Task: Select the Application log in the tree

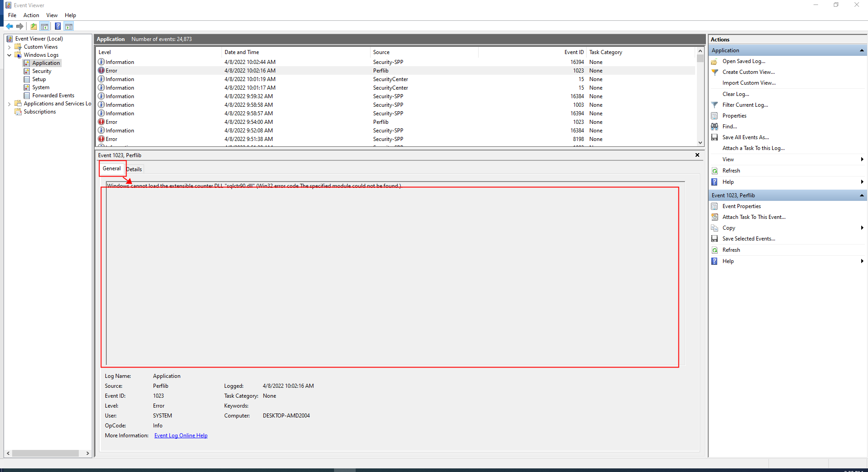Action: coord(46,63)
